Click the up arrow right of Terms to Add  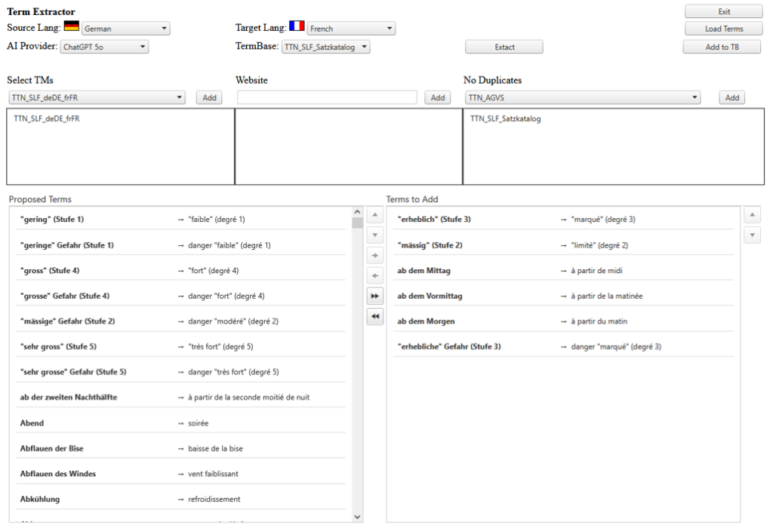pos(752,215)
